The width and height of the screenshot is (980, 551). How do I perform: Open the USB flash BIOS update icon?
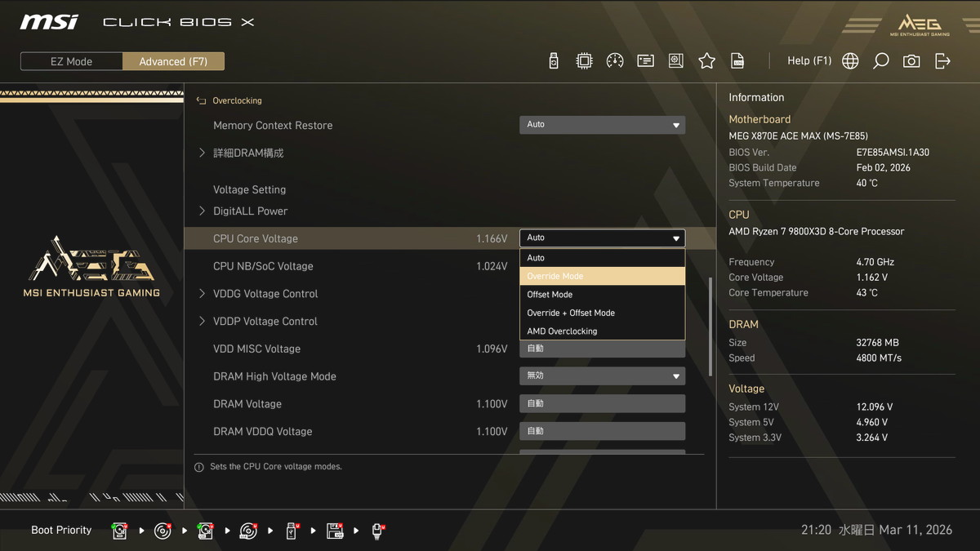pos(554,61)
